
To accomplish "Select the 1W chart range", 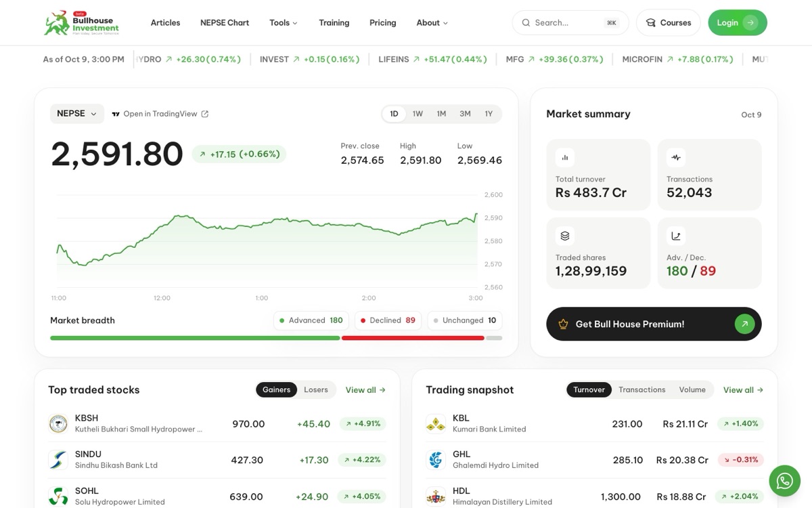I will [x=418, y=114].
